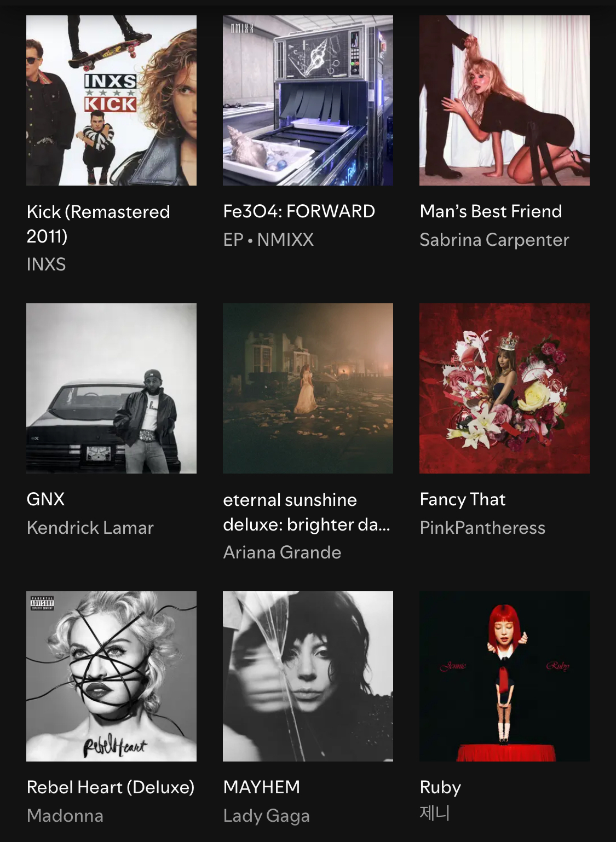
Task: Click the Rebel Heart (Deluxe) title
Action: (x=111, y=787)
